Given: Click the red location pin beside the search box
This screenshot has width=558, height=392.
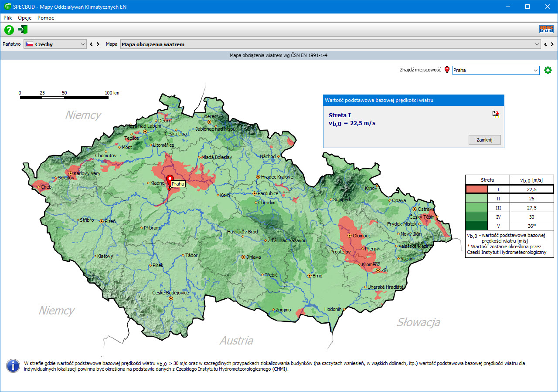Looking at the screenshot, I should pos(447,70).
